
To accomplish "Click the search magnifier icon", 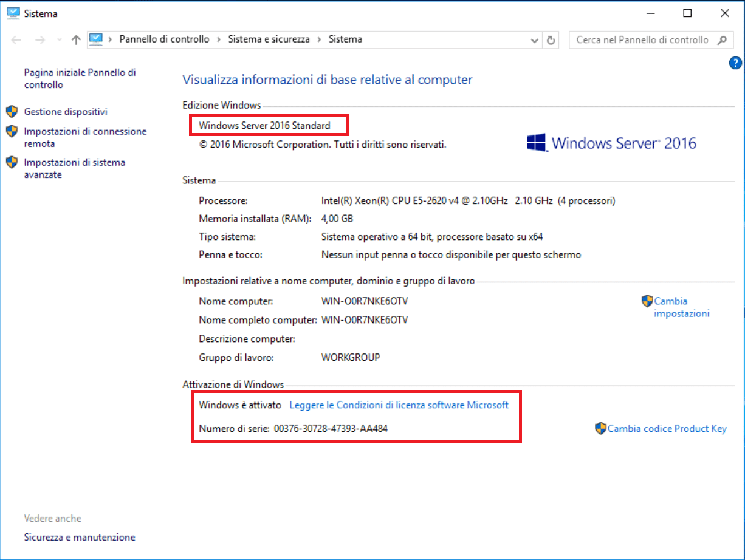I will point(722,40).
